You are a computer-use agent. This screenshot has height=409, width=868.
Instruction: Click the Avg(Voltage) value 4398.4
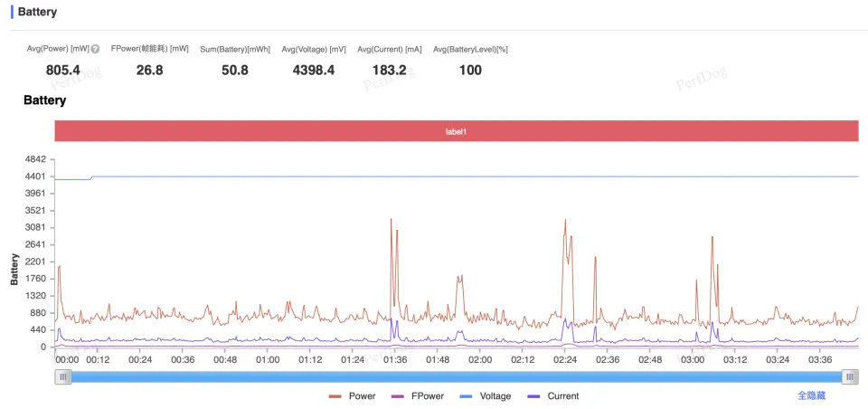pos(314,70)
